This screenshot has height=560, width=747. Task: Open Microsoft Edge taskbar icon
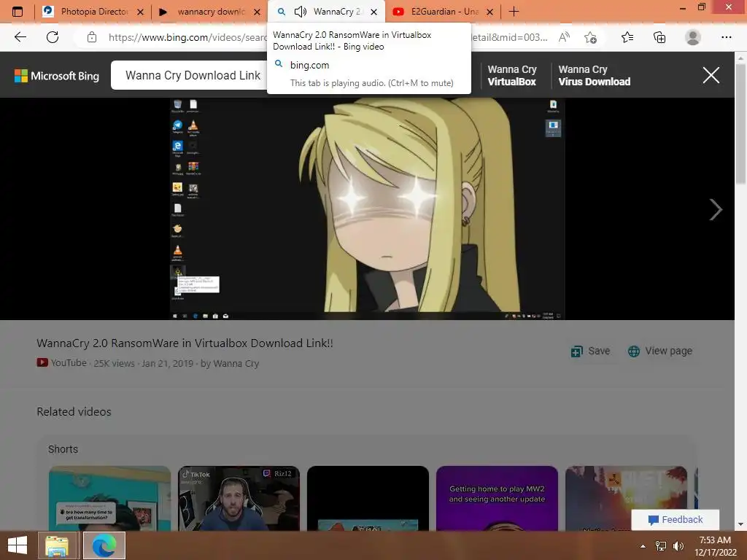point(104,545)
